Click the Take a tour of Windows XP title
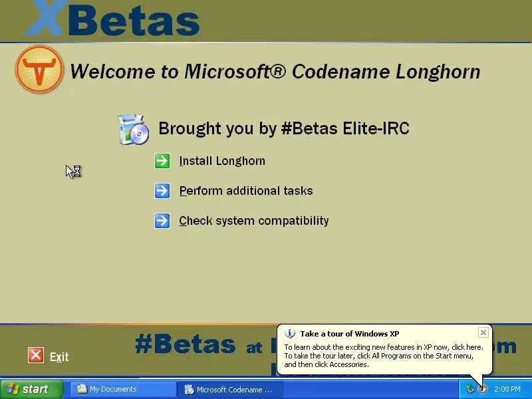This screenshot has width=532, height=399. [x=350, y=334]
